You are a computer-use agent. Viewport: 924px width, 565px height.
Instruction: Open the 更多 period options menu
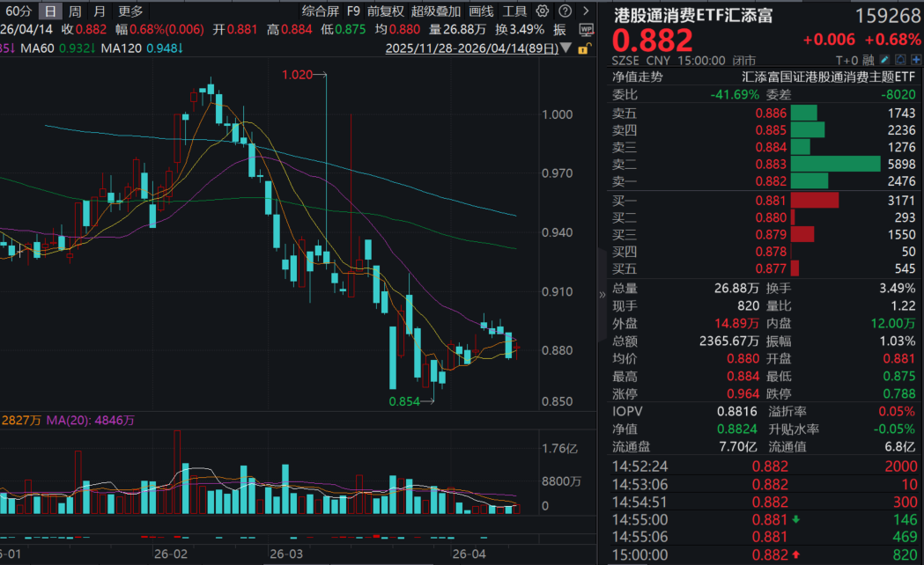click(x=130, y=11)
